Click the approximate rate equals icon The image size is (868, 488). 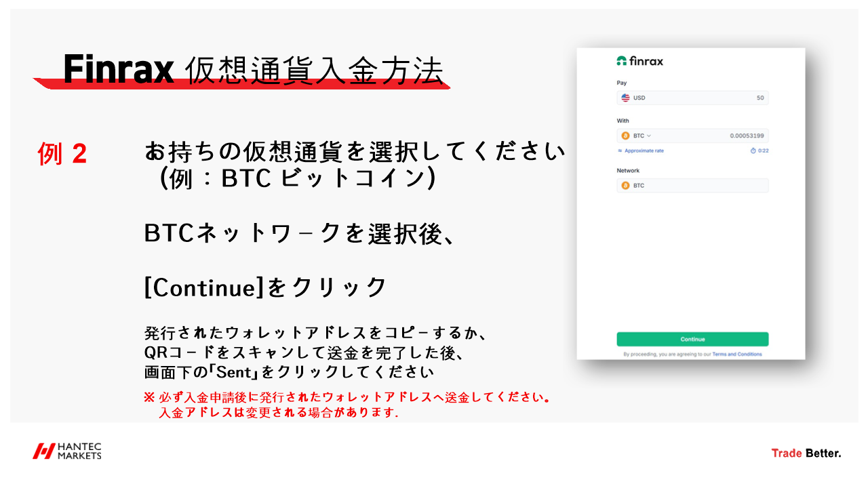620,150
